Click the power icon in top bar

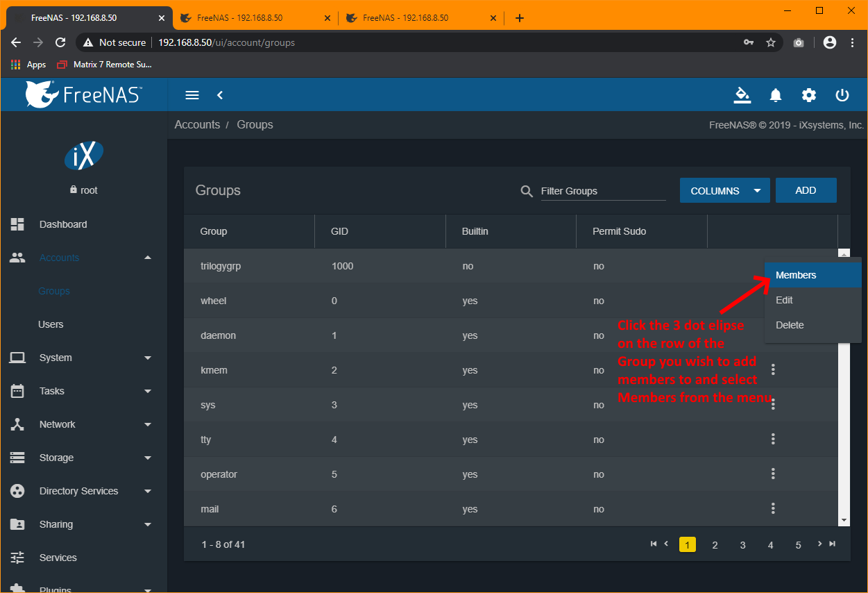[842, 95]
